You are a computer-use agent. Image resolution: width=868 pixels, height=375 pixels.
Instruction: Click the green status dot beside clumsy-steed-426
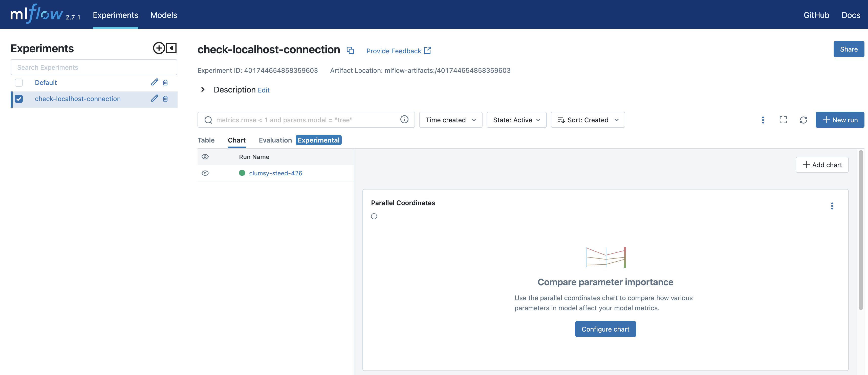242,173
